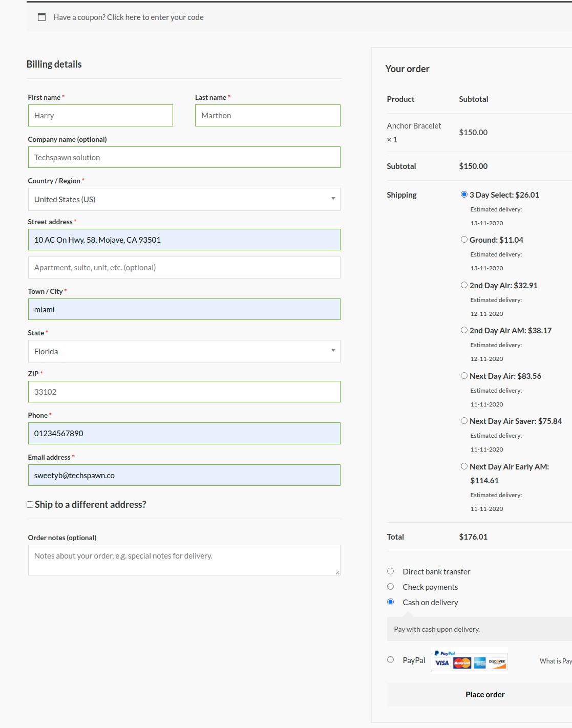Choose 2nd Day Air shipping option
This screenshot has height=728, width=572.
click(464, 285)
